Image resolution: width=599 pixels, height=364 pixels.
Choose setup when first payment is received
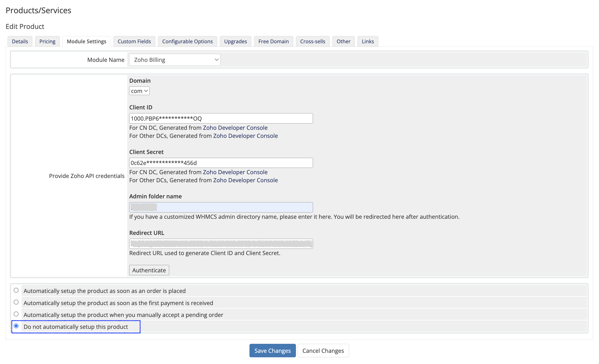click(16, 302)
